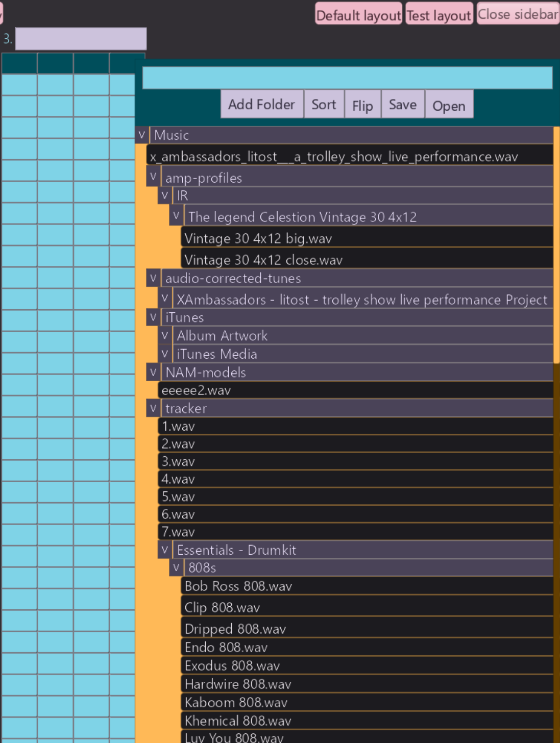Screen dimensions: 560x743
Task: Switch to Default layout
Action: (358, 15)
